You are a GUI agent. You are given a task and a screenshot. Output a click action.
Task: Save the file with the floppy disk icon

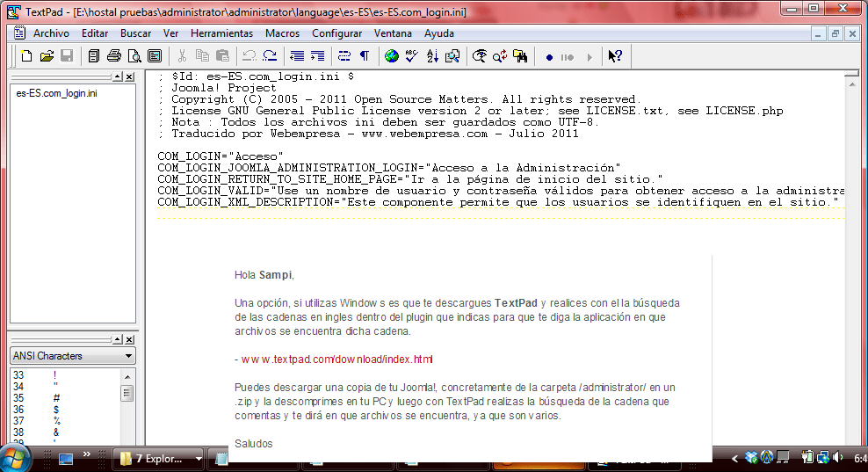pyautogui.click(x=67, y=56)
